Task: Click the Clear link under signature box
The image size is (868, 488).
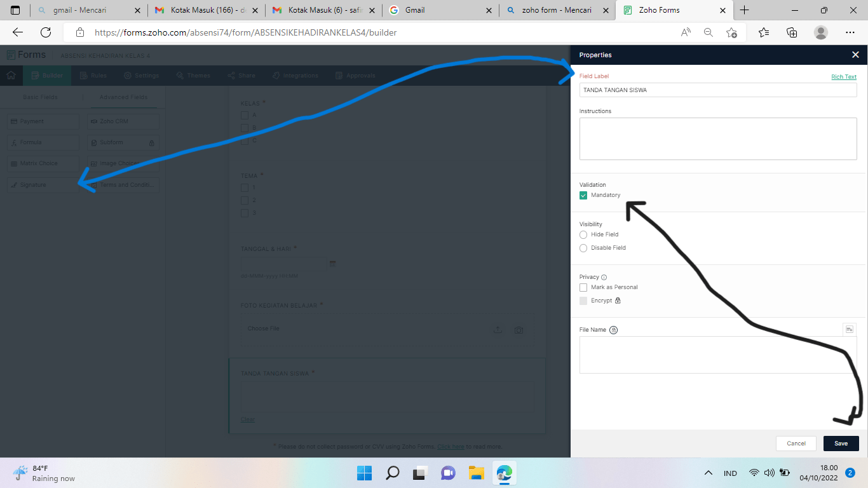Action: [248, 419]
